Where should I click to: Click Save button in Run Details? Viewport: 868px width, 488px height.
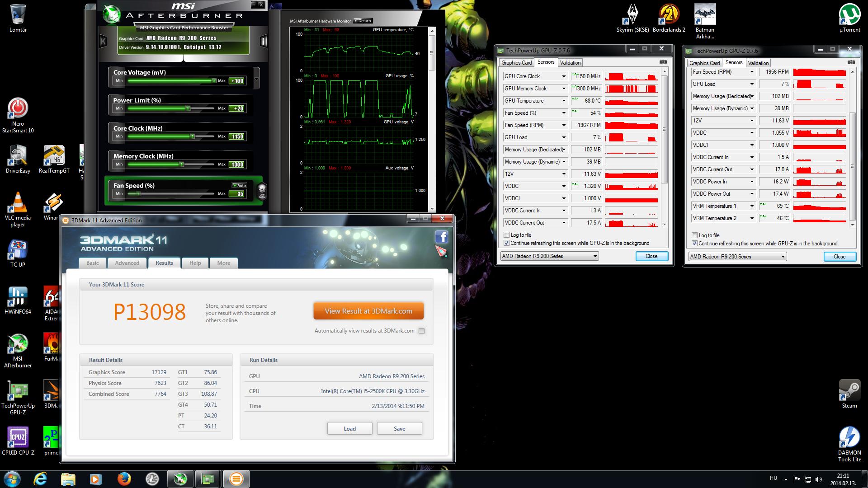pos(400,428)
